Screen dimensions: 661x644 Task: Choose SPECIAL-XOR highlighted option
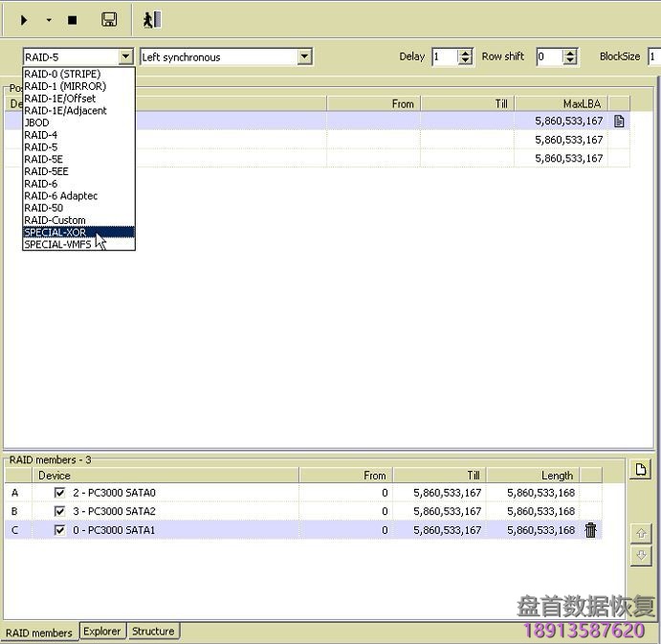(78, 233)
